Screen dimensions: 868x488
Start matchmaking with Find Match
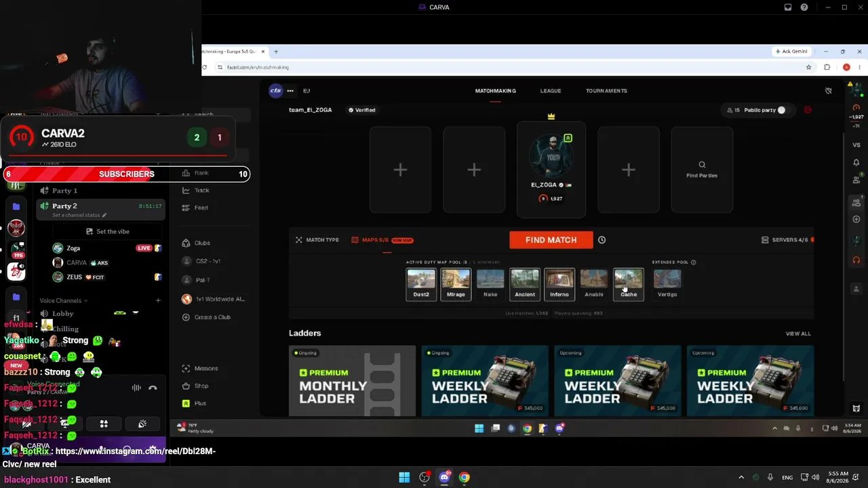click(x=551, y=240)
